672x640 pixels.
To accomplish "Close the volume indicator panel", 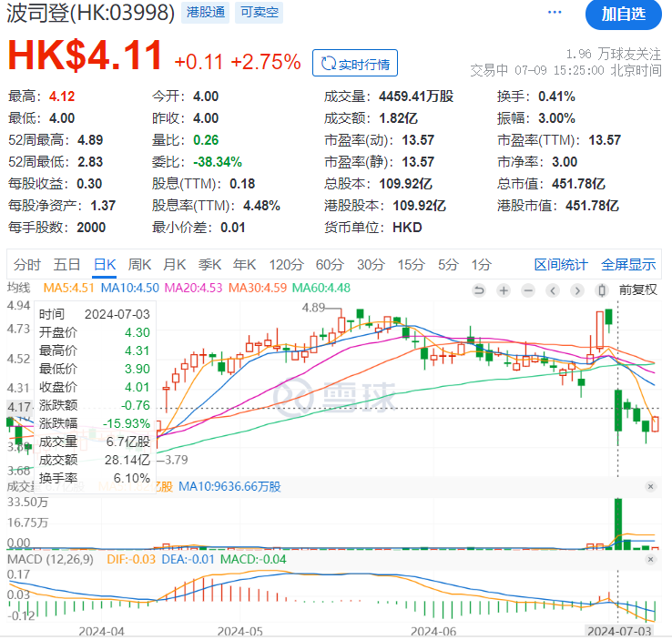I will tap(650, 487).
